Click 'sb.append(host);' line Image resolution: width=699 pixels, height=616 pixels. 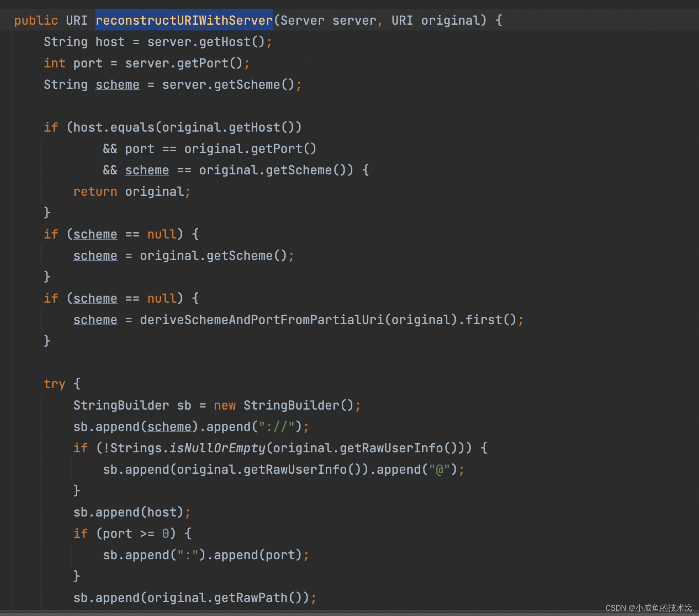[x=132, y=512]
